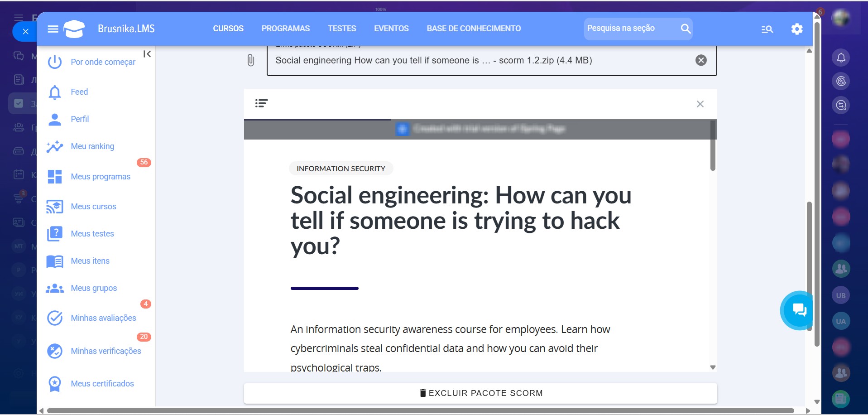The image size is (868, 415).
Task: Switch to the EVENTOS tab
Action: (391, 29)
